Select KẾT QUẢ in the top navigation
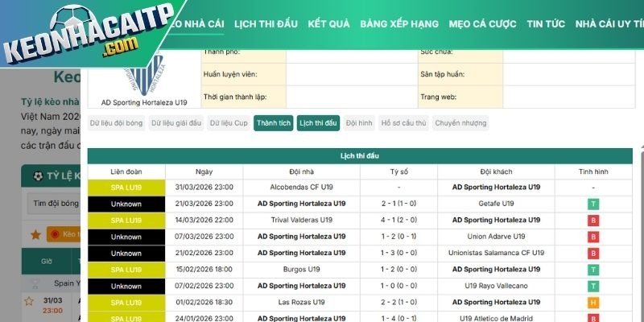Viewport: 644px width, 322px height. [328, 23]
